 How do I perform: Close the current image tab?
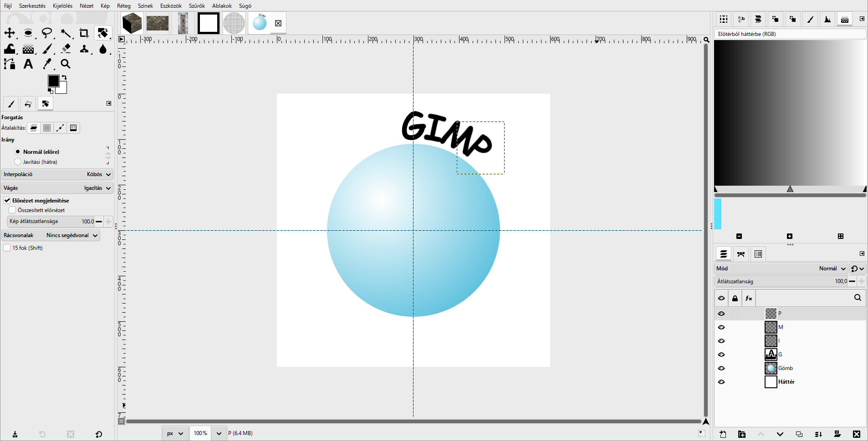(278, 23)
